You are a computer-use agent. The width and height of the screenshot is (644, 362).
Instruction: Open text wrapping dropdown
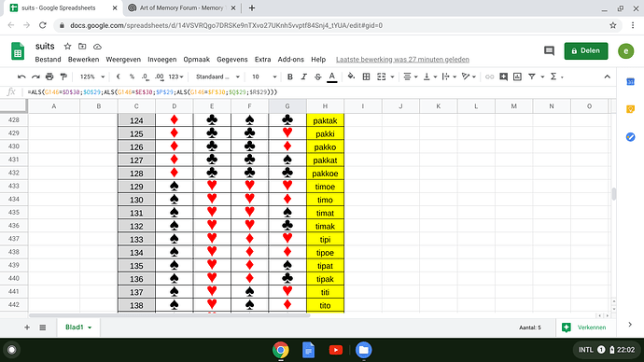pos(449,77)
